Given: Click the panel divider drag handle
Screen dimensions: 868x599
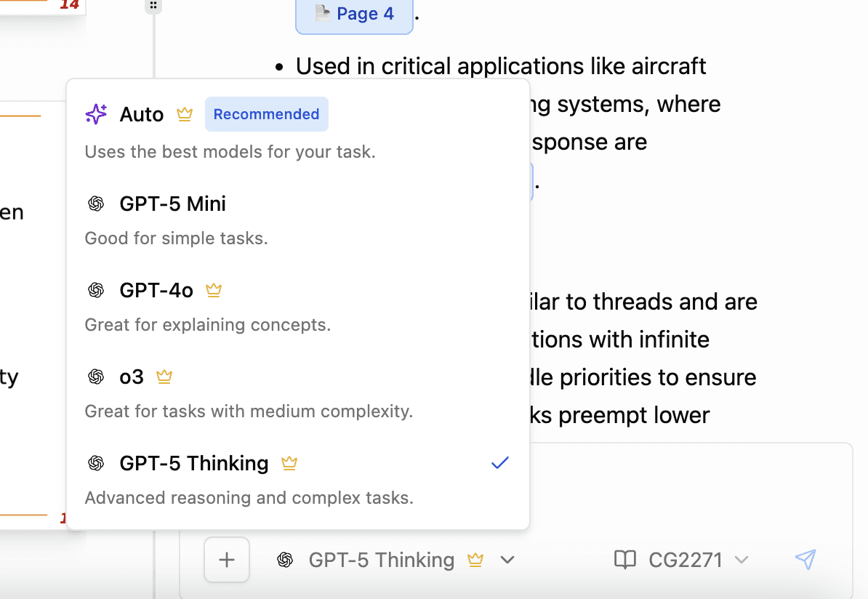Looking at the screenshot, I should pos(153,6).
